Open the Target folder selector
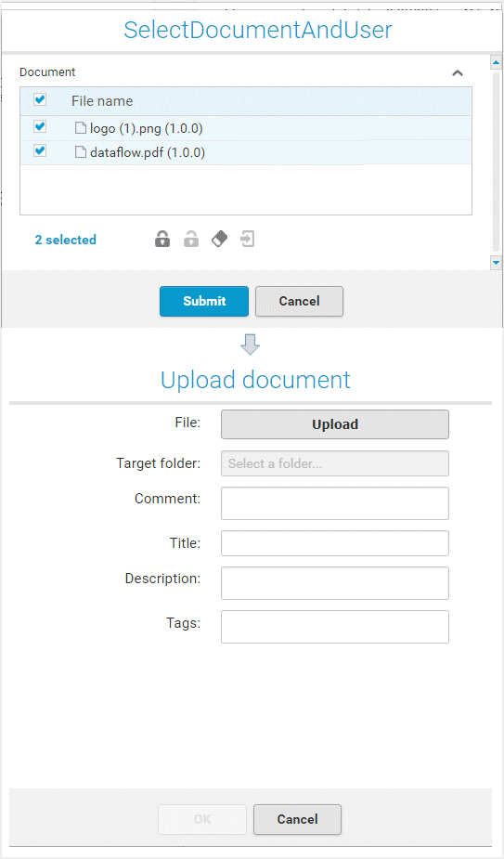This screenshot has height=859, width=504. 335,463
